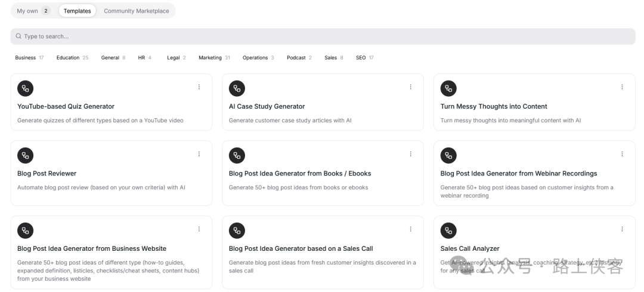Click the AI Case Study Generator icon
This screenshot has height=292, width=644.
coord(237,88)
